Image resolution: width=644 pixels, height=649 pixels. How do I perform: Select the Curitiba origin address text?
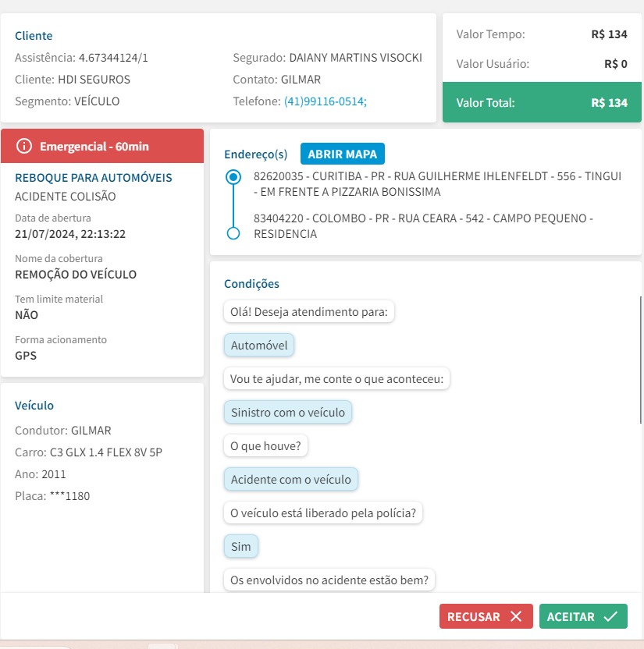pos(437,184)
